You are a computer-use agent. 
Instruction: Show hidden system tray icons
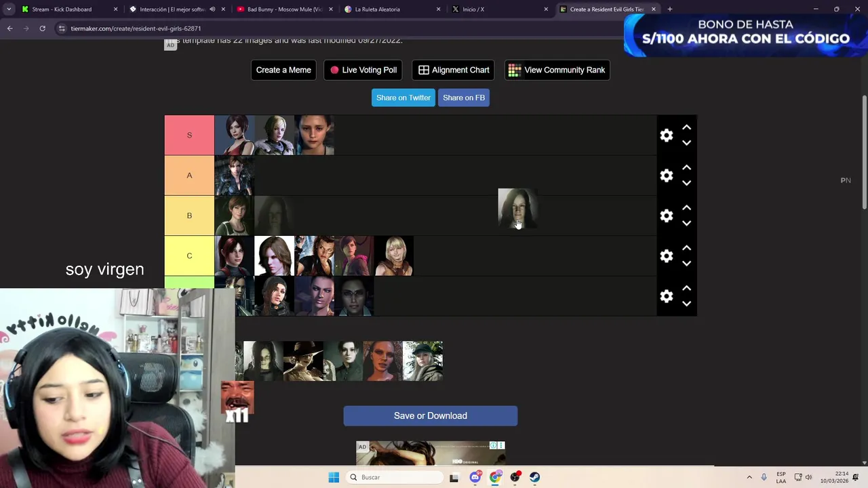click(749, 477)
